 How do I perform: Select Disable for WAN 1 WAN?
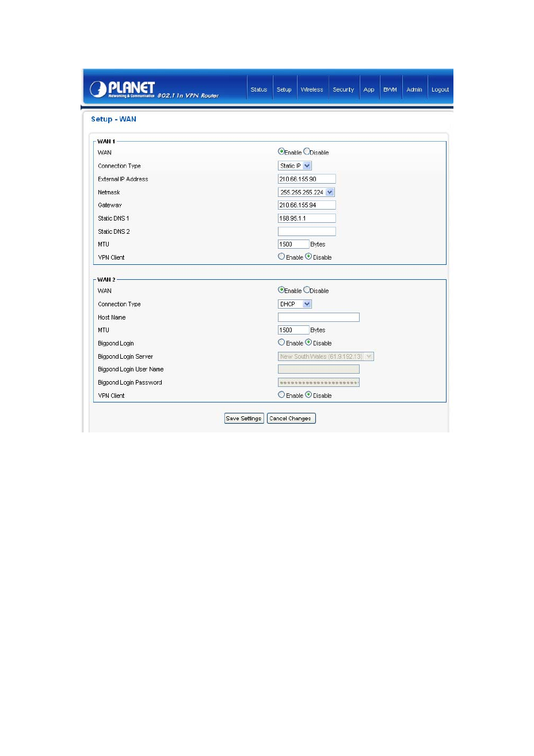(x=307, y=152)
